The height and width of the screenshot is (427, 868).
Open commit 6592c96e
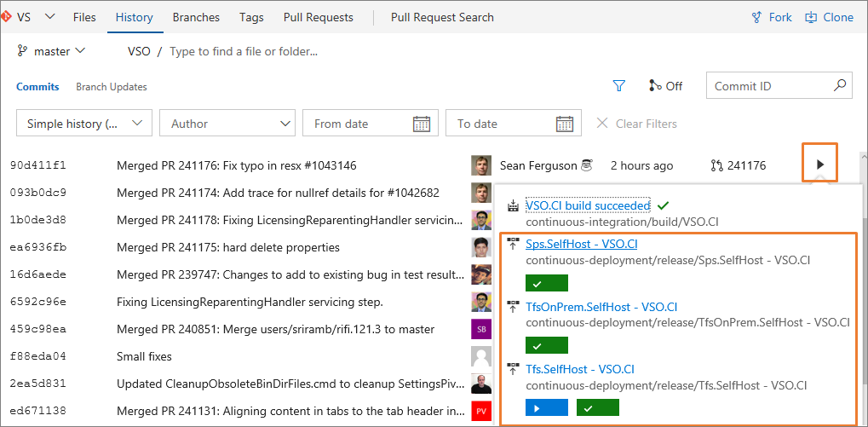[x=38, y=302]
